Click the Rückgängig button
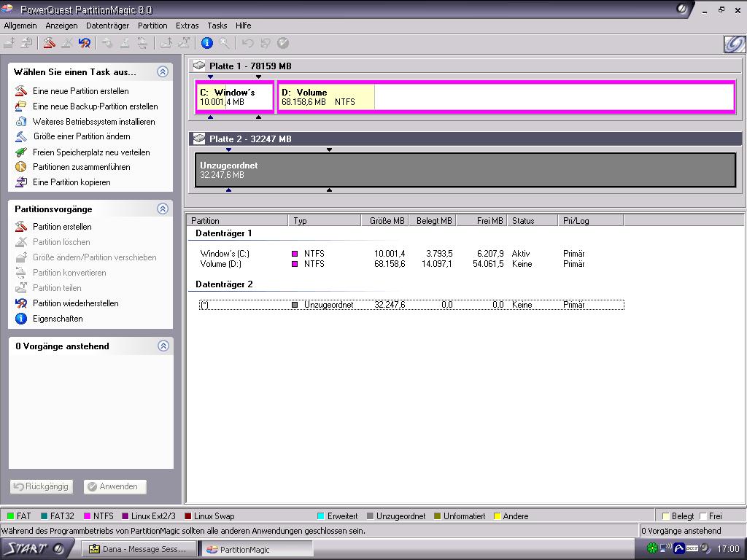This screenshot has height=560, width=747. click(42, 486)
